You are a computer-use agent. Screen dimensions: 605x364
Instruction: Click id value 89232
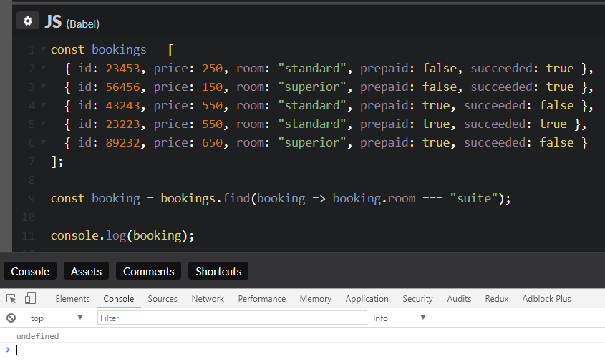coord(122,142)
